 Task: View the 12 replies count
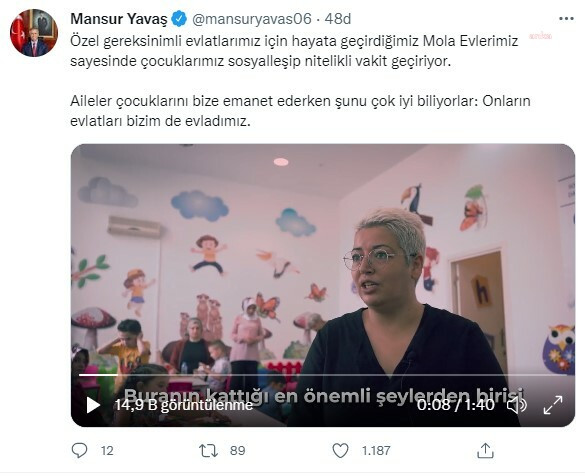point(107,451)
